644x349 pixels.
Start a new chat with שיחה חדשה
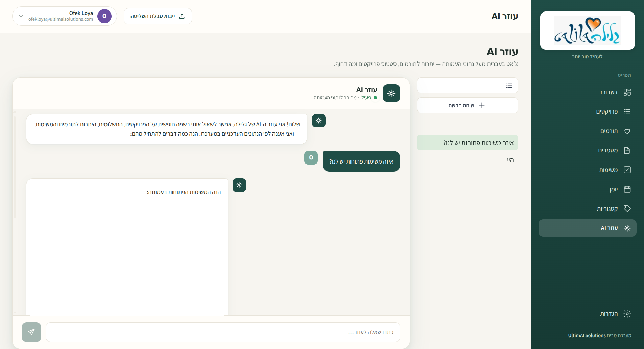point(468,105)
